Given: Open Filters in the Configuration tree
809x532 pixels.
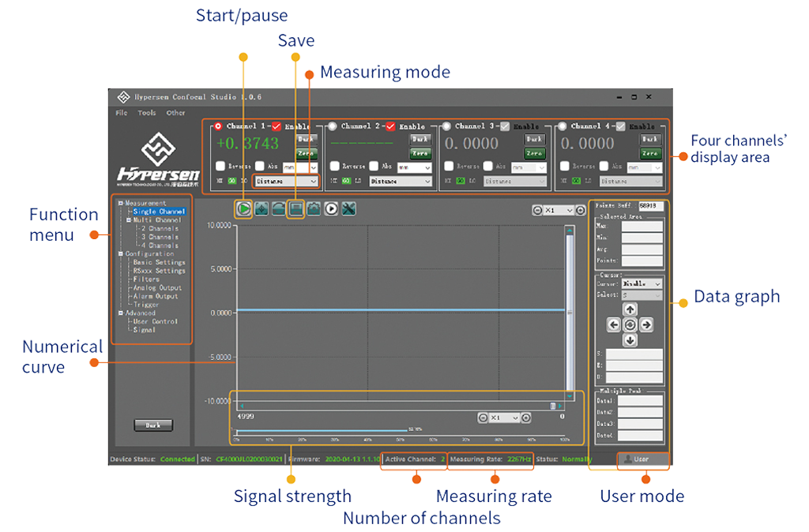Looking at the screenshot, I should pos(146,279).
